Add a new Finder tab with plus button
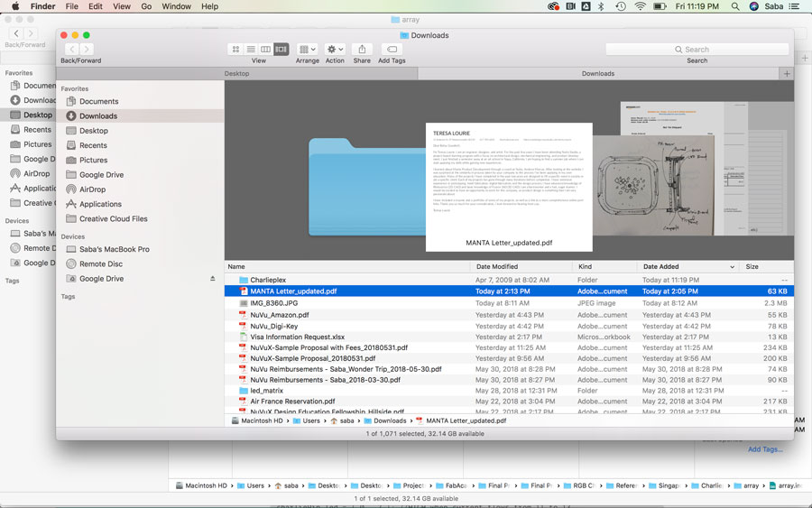 coord(787,73)
